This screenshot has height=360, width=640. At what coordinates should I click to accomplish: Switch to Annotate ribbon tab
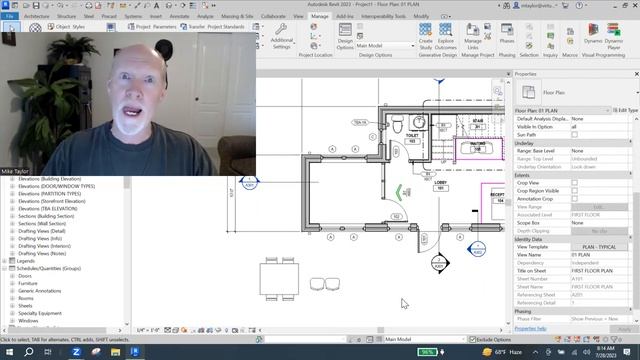pos(179,16)
